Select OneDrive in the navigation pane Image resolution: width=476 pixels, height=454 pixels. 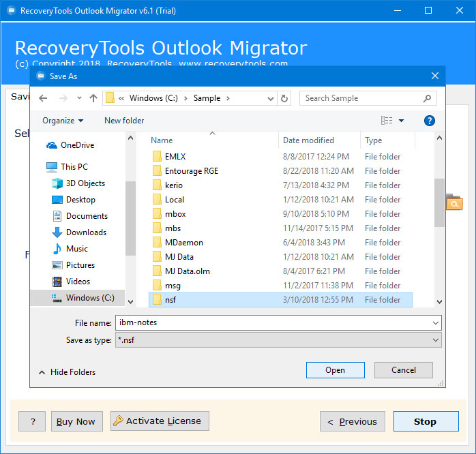[x=70, y=145]
